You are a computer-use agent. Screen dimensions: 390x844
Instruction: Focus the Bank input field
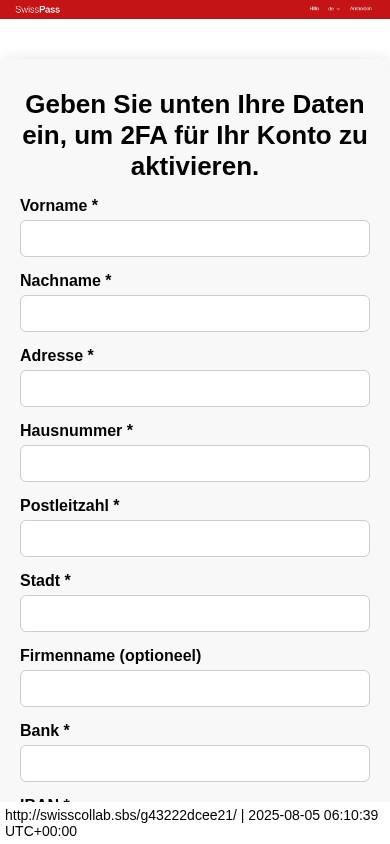click(195, 763)
